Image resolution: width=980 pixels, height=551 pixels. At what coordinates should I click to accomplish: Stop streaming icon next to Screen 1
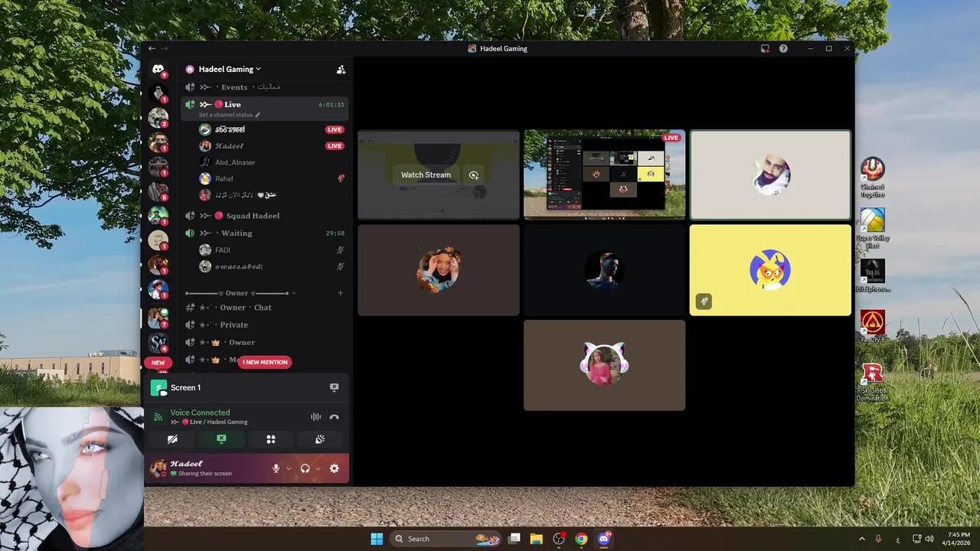(x=334, y=387)
